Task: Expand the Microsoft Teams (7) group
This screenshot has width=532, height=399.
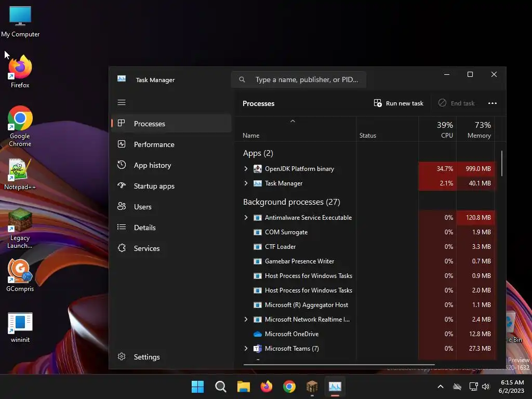Action: point(246,349)
